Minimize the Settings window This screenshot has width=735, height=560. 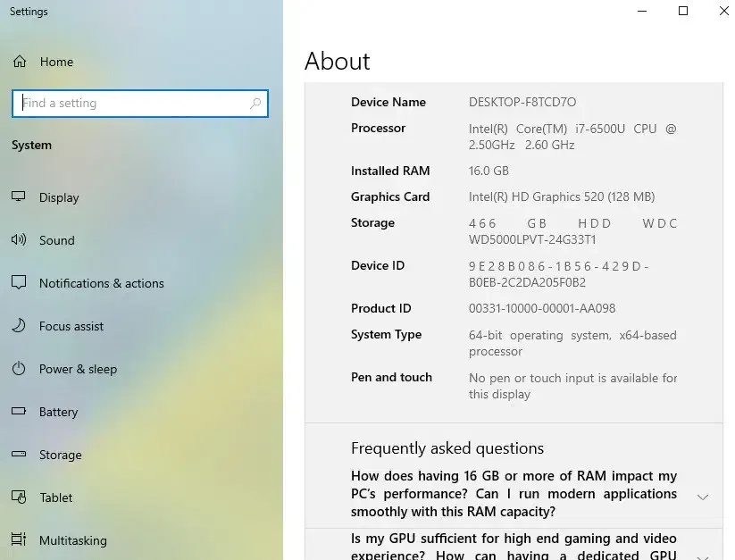pos(642,12)
